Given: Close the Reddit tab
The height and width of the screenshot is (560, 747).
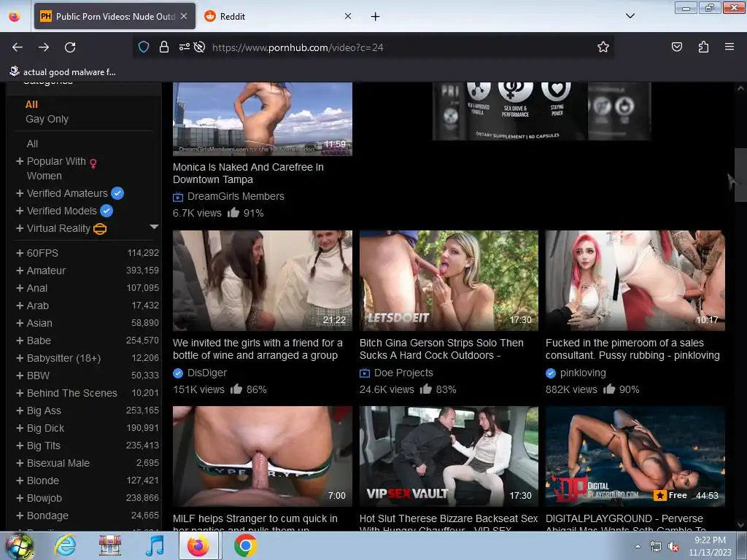Looking at the screenshot, I should [x=348, y=16].
